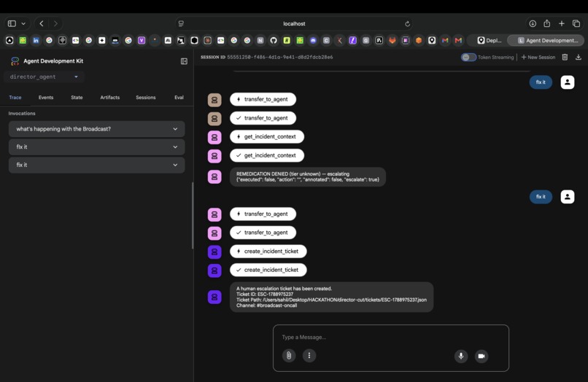
Task: Switch to the LinkedIn pinned tab
Action: click(x=36, y=41)
